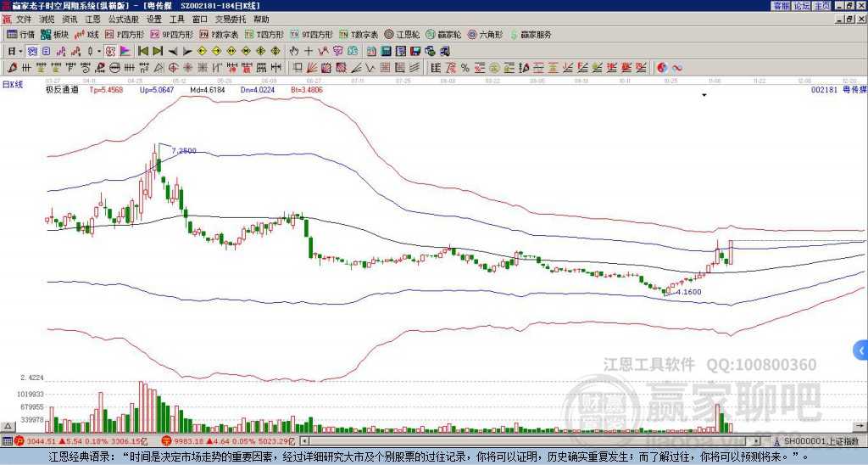Click the black left-pointing arrow icon
This screenshot has width=868, height=465.
tap(173, 52)
